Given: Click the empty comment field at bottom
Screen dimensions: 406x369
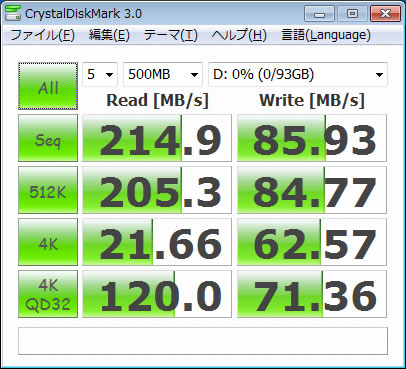Looking at the screenshot, I should pyautogui.click(x=203, y=341).
